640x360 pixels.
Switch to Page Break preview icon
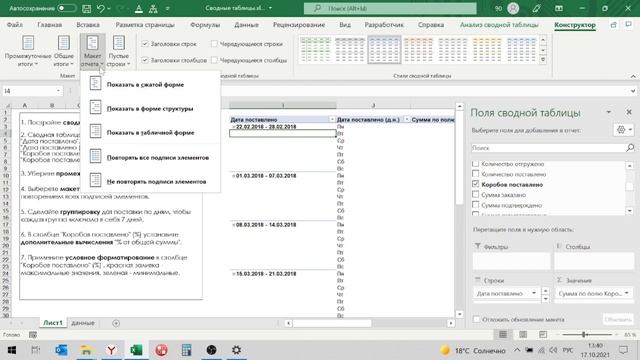543,335
